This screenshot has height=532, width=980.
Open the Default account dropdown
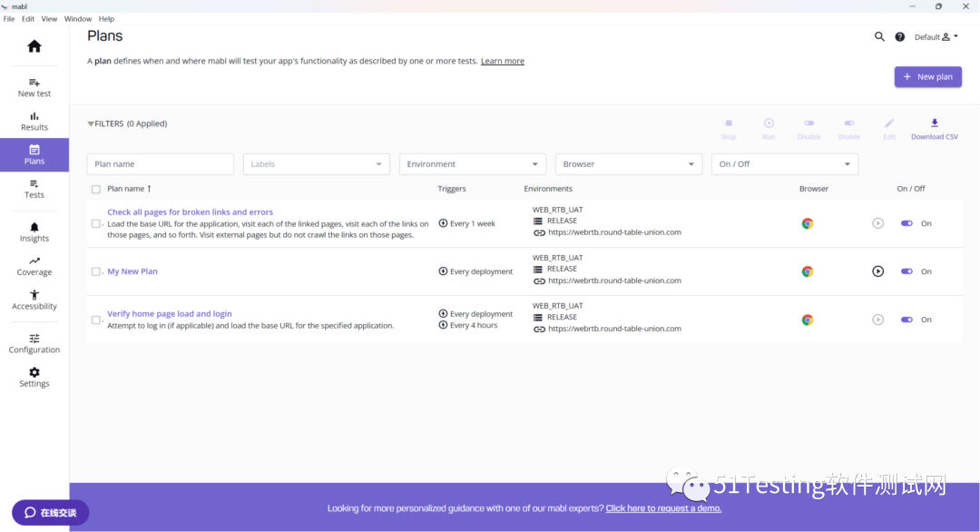(x=936, y=37)
